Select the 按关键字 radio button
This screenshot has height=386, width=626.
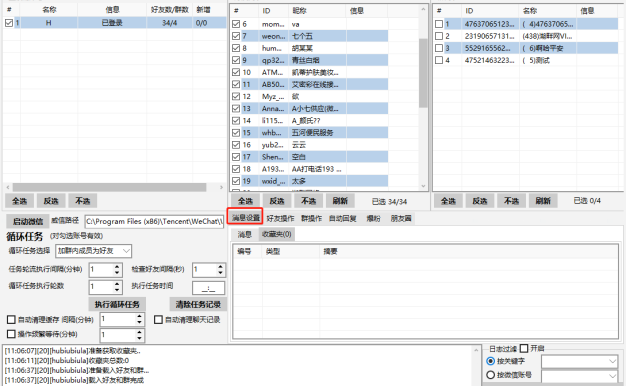tap(491, 361)
